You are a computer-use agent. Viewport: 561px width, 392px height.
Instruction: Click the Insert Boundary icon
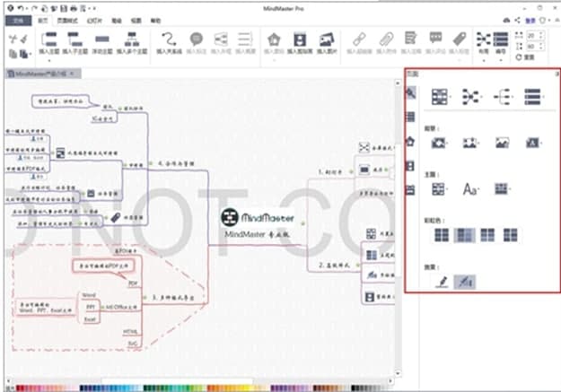point(221,39)
